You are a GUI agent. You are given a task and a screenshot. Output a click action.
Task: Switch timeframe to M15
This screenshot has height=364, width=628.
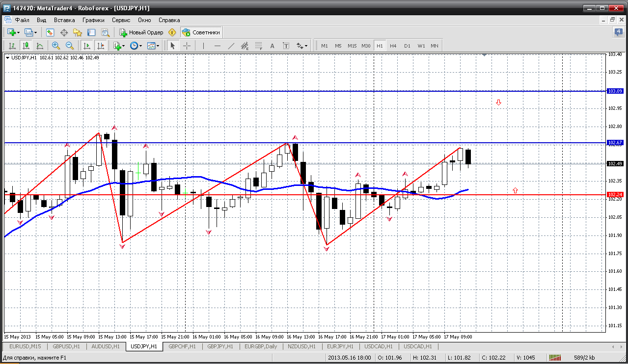pyautogui.click(x=352, y=46)
